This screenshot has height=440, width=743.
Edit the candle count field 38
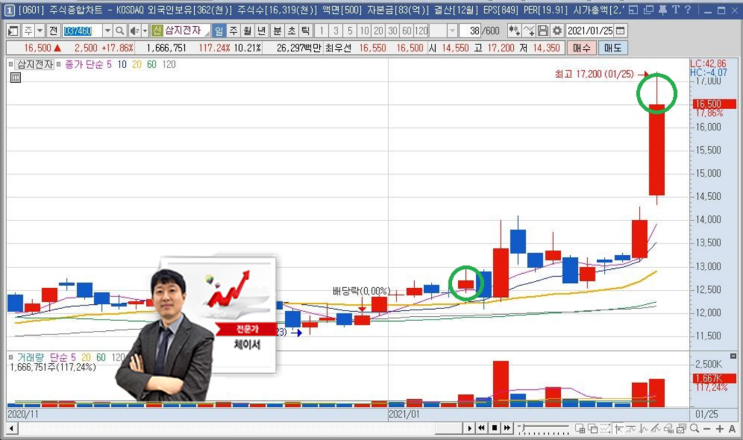click(x=471, y=31)
